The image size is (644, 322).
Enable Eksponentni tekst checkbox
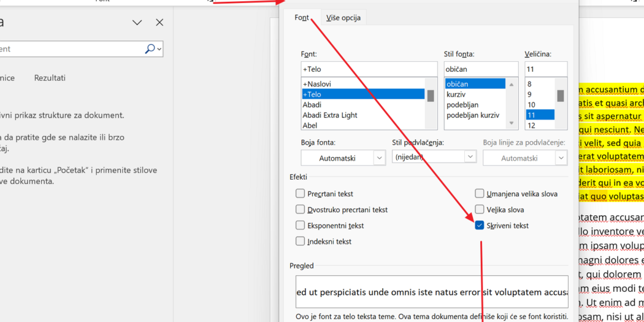301,226
